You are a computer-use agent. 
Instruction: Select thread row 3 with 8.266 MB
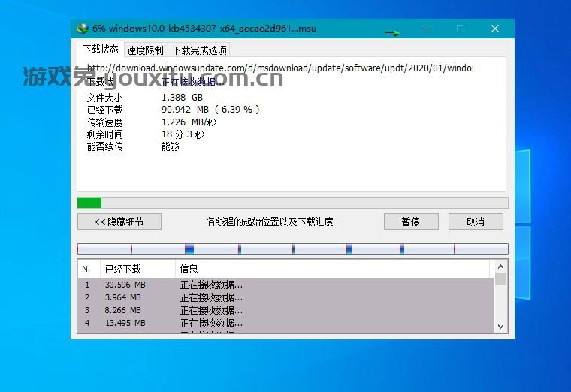click(285, 310)
